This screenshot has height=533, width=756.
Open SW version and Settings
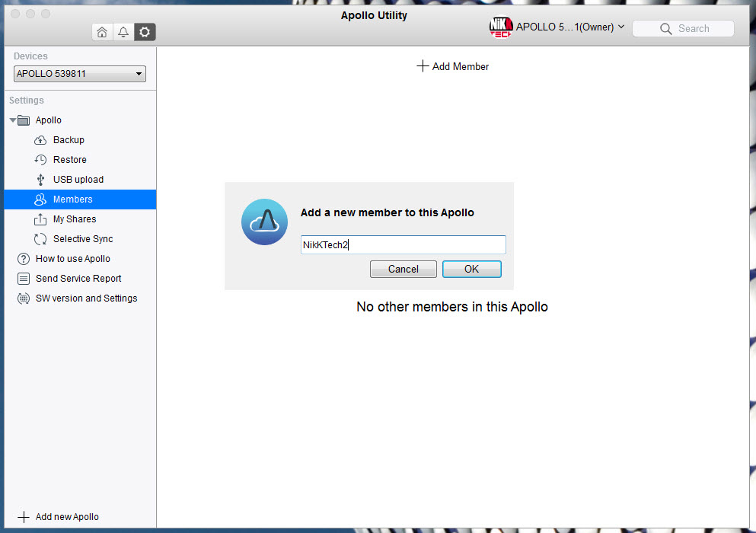(86, 298)
